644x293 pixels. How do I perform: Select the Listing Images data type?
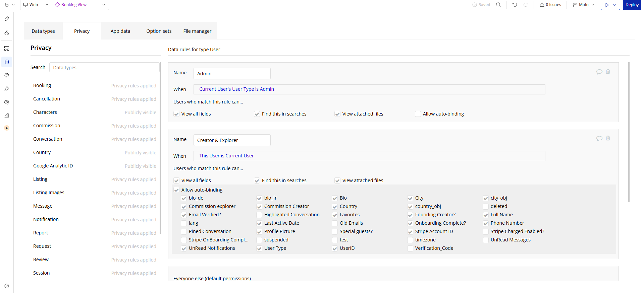[x=49, y=193]
